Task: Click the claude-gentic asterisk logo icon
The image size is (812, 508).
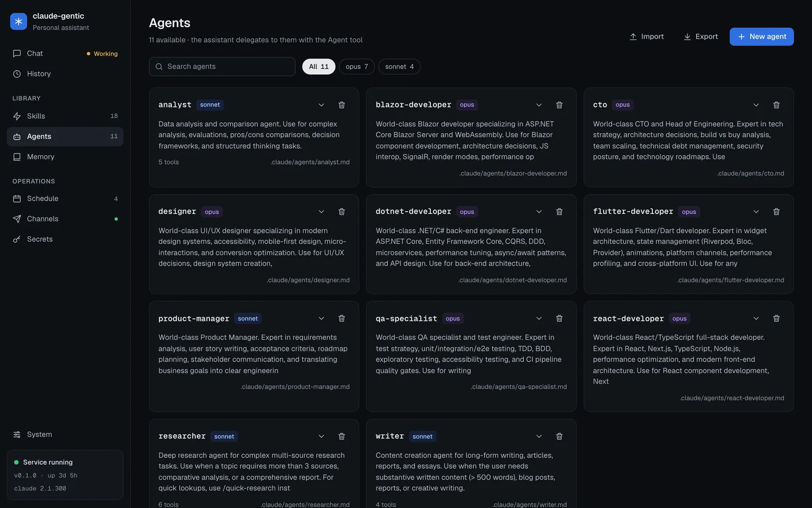Action: tap(19, 21)
